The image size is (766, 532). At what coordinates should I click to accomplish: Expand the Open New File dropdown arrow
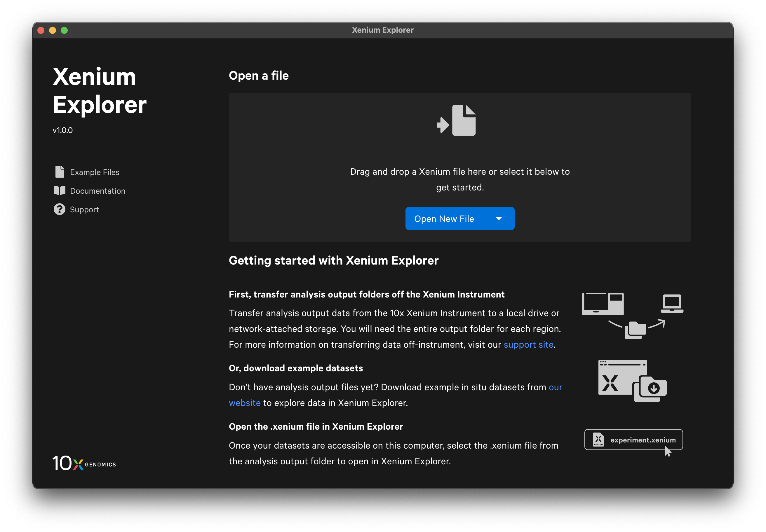pyautogui.click(x=499, y=219)
